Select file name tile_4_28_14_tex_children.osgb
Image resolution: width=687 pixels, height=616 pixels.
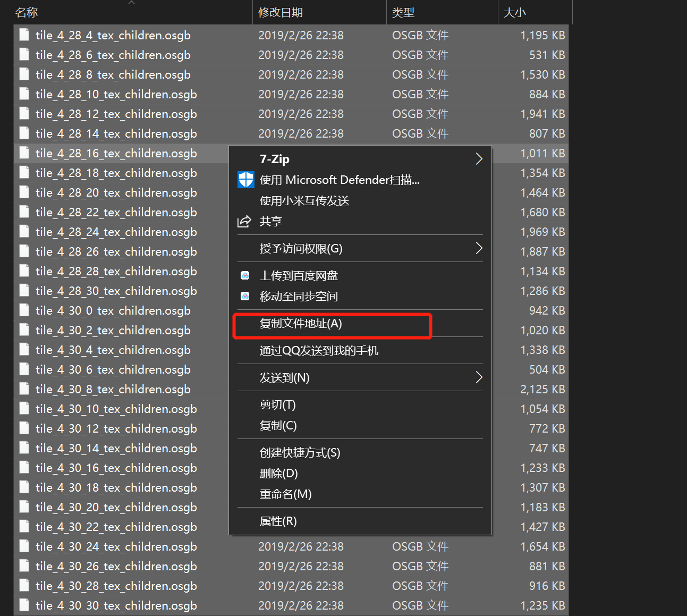[x=116, y=134]
